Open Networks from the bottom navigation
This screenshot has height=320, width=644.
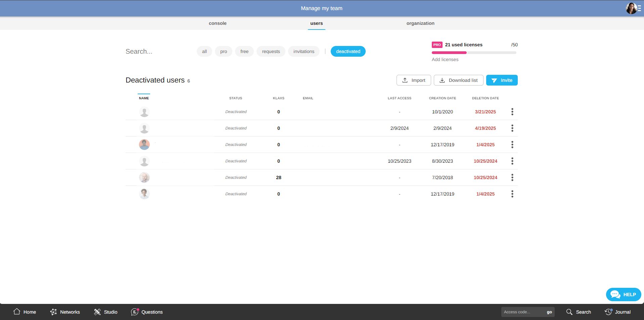pos(53,312)
